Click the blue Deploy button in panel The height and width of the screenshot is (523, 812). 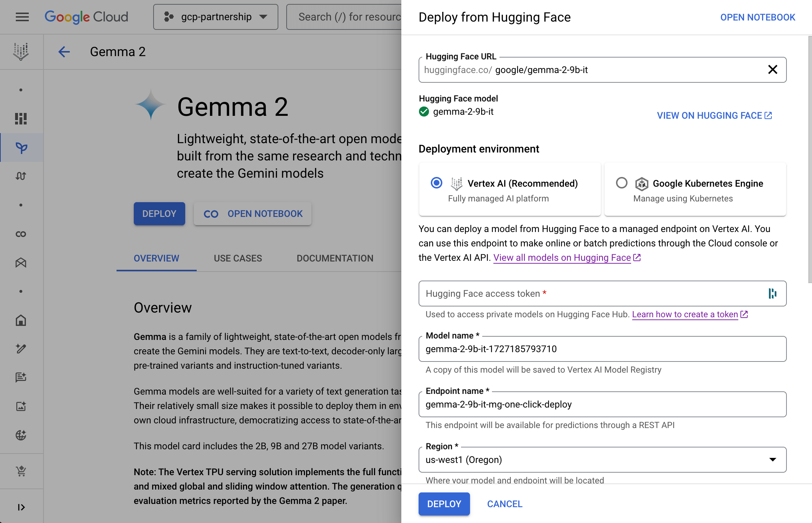click(x=444, y=504)
